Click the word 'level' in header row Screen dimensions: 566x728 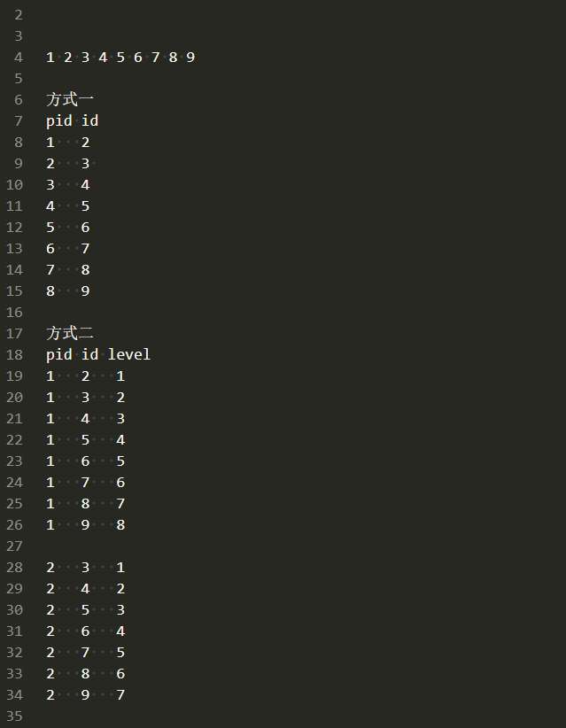click(129, 354)
